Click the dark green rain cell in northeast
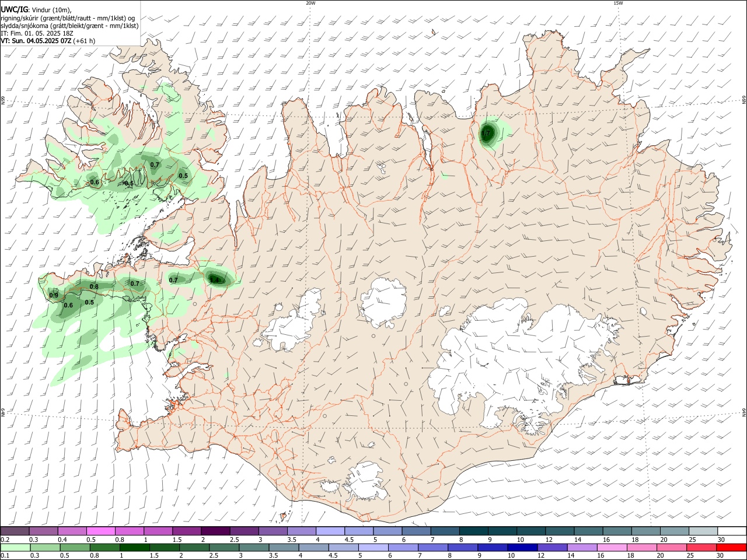 [487, 134]
